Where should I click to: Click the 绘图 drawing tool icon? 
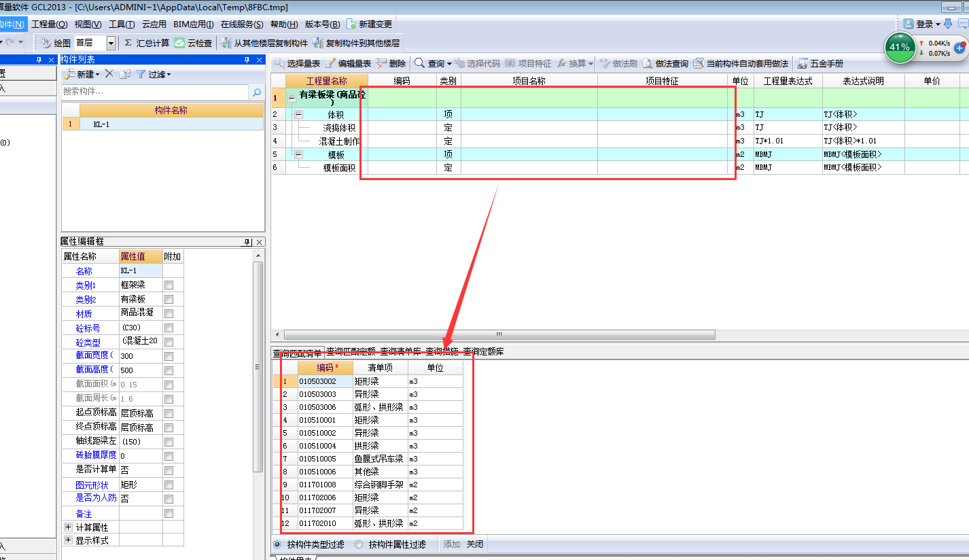coord(46,43)
